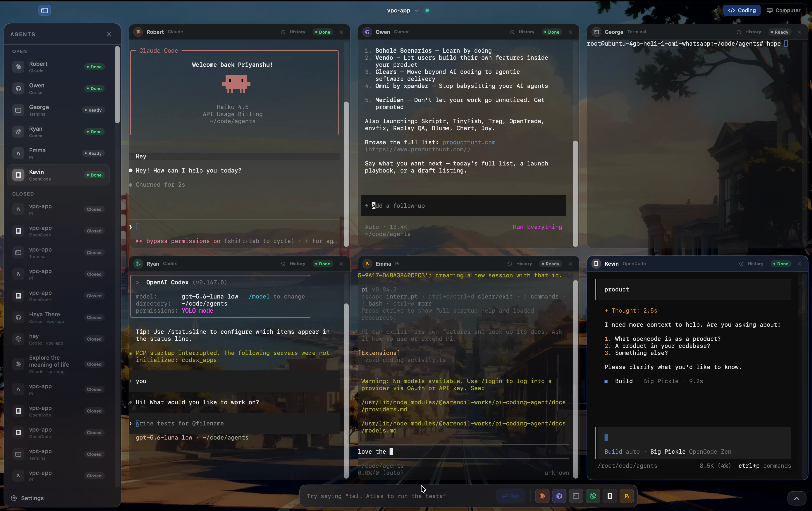Click the 'Add a follow-up' input field
The width and height of the screenshot is (812, 511).
[x=463, y=206]
